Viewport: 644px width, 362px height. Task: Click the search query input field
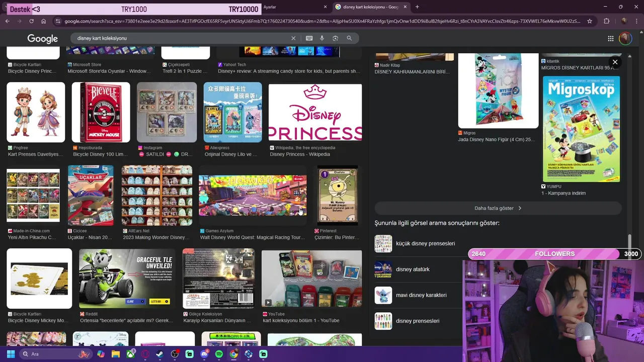point(181,38)
